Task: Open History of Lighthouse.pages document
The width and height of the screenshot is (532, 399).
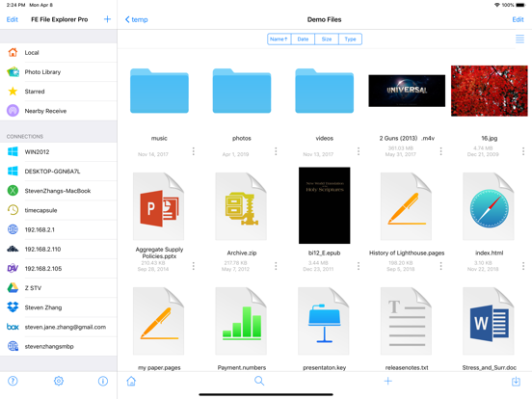Action: click(x=406, y=206)
